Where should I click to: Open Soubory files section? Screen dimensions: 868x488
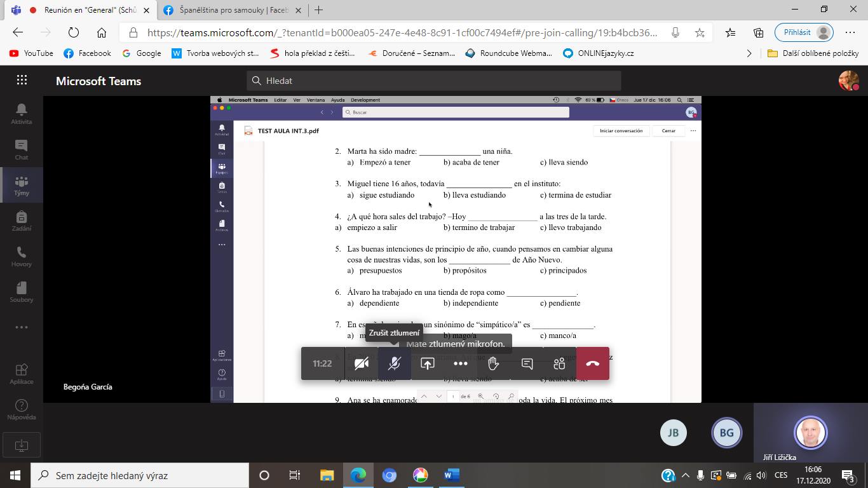point(22,292)
